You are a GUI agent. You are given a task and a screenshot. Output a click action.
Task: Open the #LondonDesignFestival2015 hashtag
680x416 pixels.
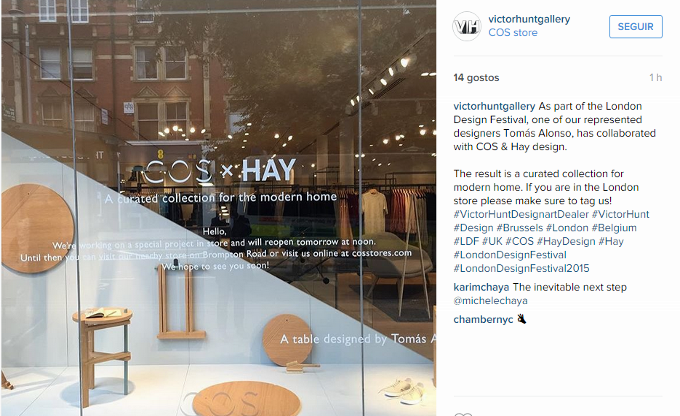tap(521, 269)
